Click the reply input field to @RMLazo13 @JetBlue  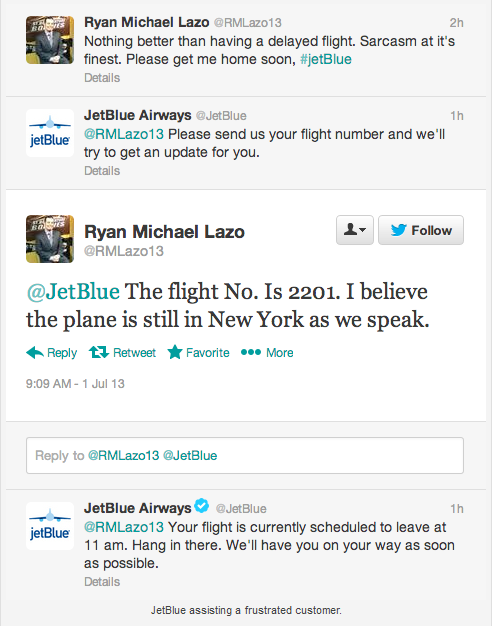(245, 456)
